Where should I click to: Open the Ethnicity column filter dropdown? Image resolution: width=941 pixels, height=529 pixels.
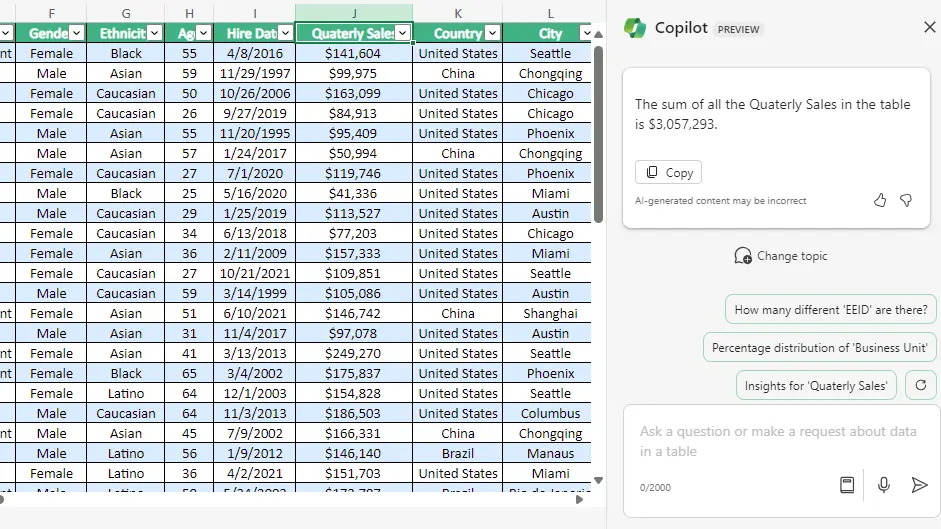(x=154, y=33)
